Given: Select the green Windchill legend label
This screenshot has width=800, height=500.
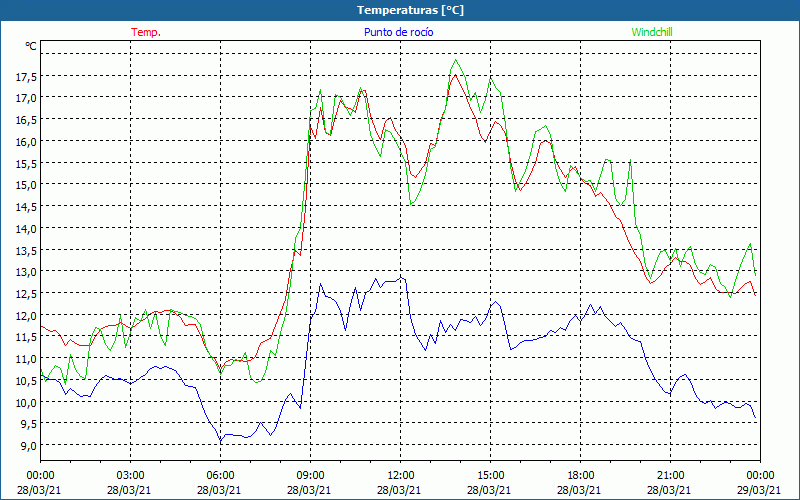Looking at the screenshot, I should tap(652, 32).
